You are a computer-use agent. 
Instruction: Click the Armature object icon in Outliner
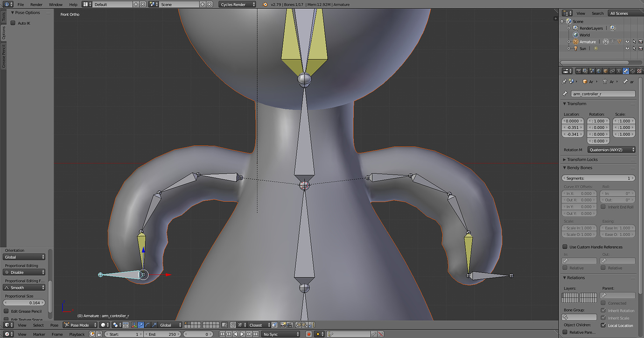(x=575, y=42)
